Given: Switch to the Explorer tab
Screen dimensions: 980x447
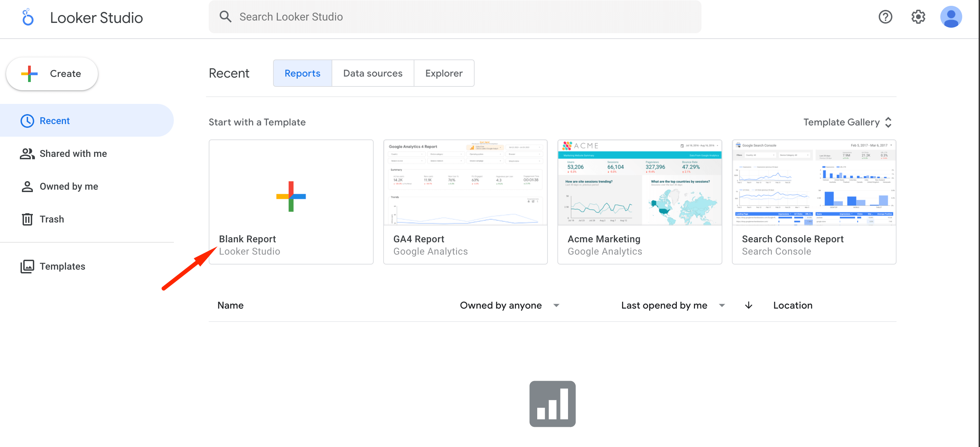Looking at the screenshot, I should coord(443,73).
